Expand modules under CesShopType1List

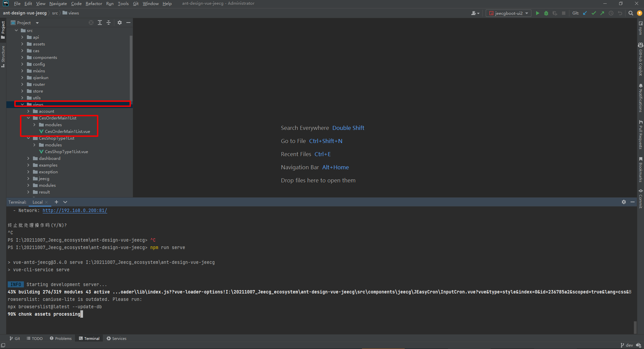point(34,145)
